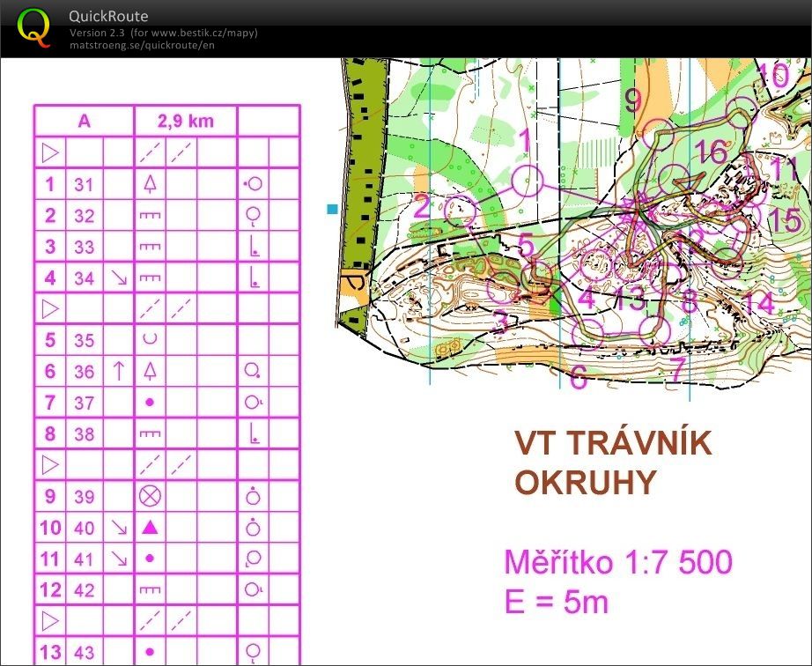Click the 'OKRUHY' title word
The height and width of the screenshot is (666, 812).
coord(586,482)
